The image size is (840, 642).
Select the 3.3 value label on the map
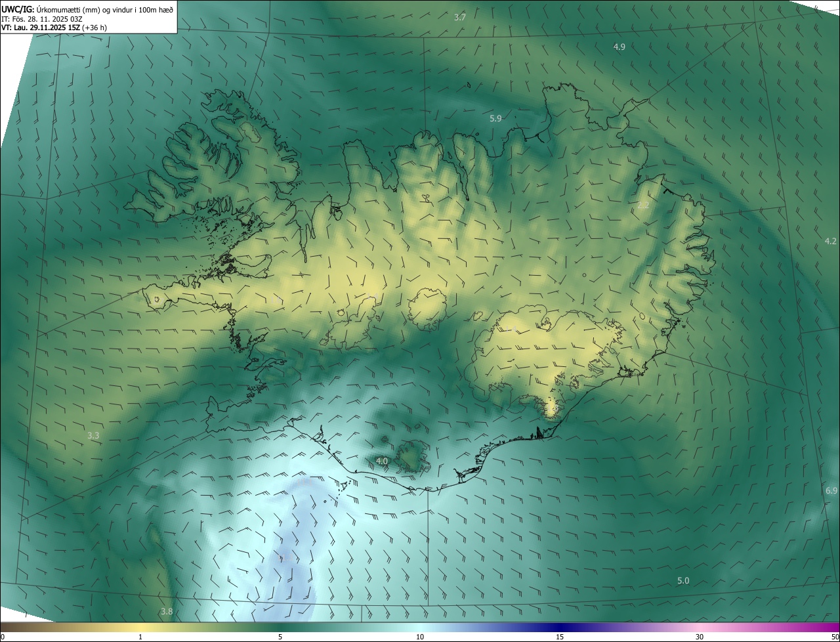coord(93,435)
